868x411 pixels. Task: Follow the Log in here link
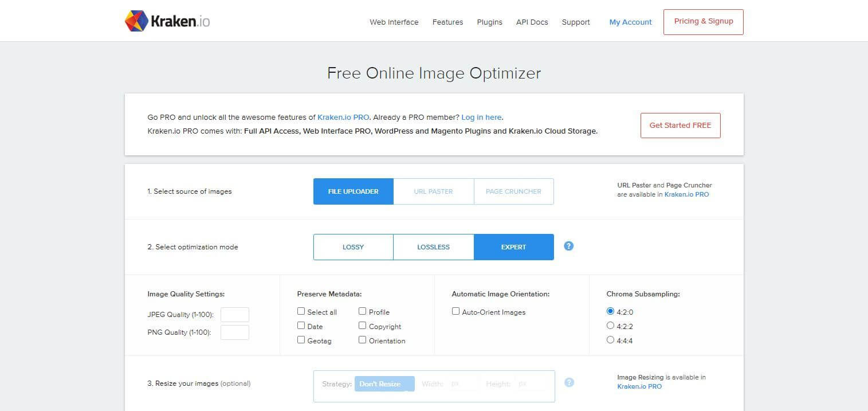(x=481, y=117)
